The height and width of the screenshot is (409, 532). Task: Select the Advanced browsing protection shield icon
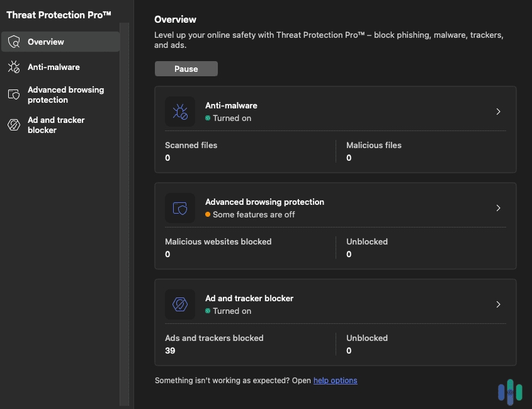click(x=13, y=95)
